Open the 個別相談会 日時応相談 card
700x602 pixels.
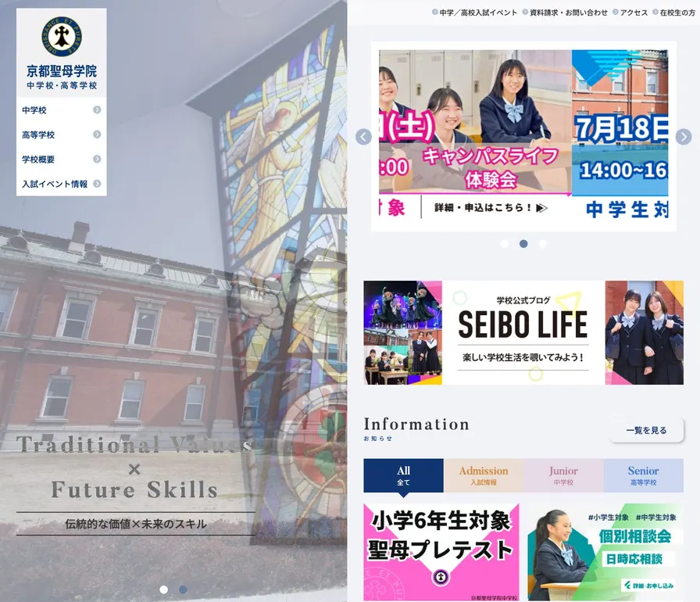point(605,552)
